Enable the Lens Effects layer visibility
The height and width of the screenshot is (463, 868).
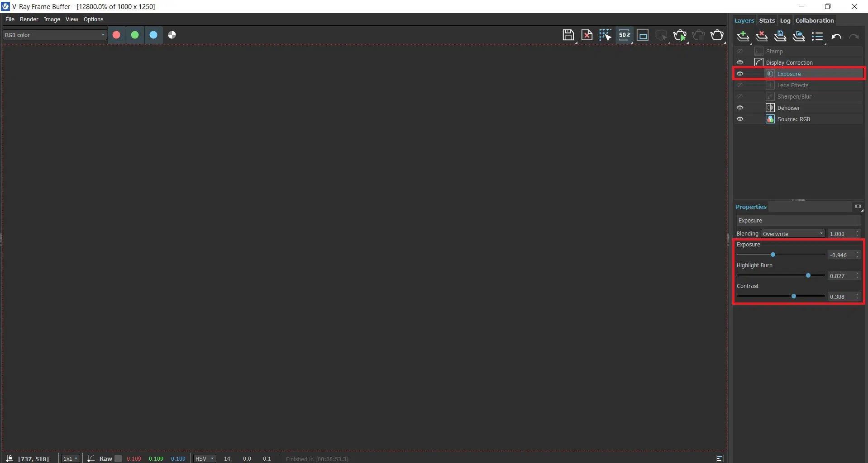(740, 85)
